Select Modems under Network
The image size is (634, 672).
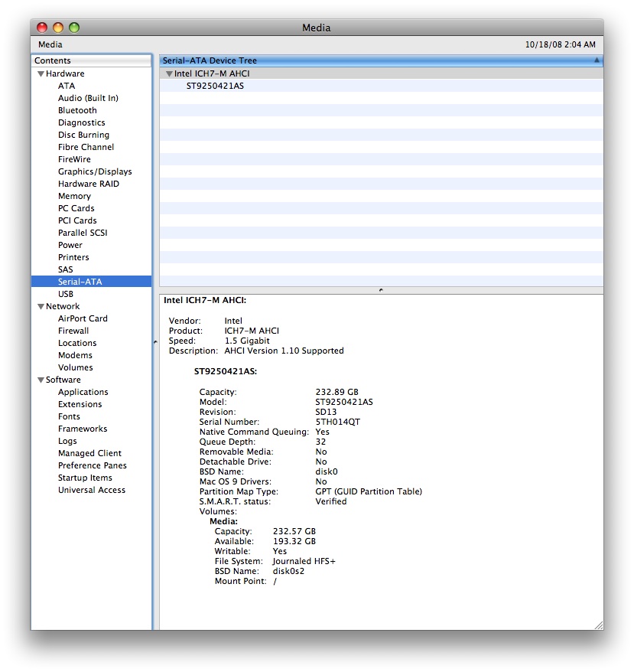point(75,355)
